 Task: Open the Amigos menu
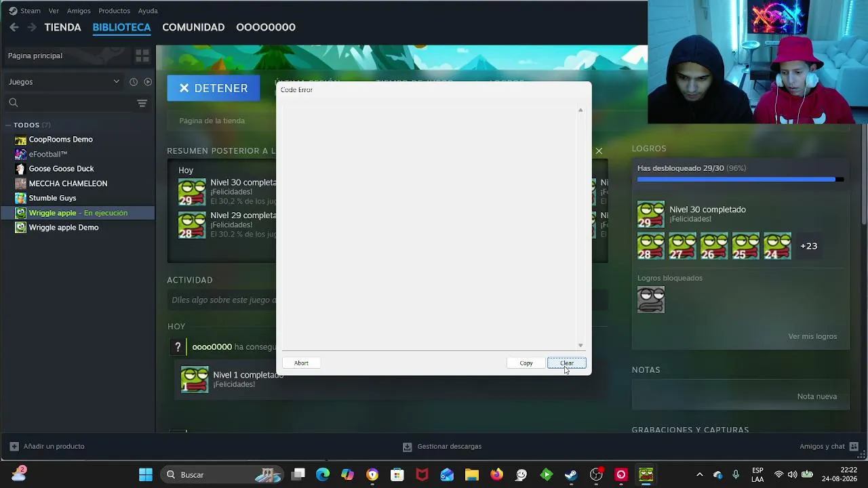[x=79, y=11]
